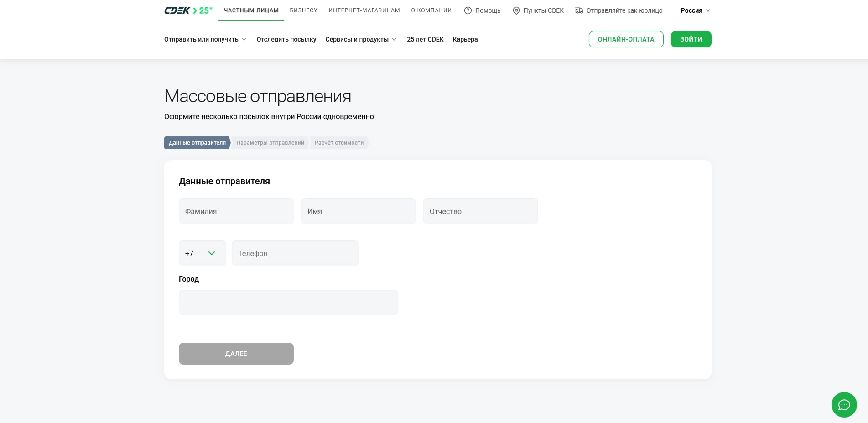Screen dimensions: 868x423
Task: Open the chat support bubble
Action: coord(844,405)
